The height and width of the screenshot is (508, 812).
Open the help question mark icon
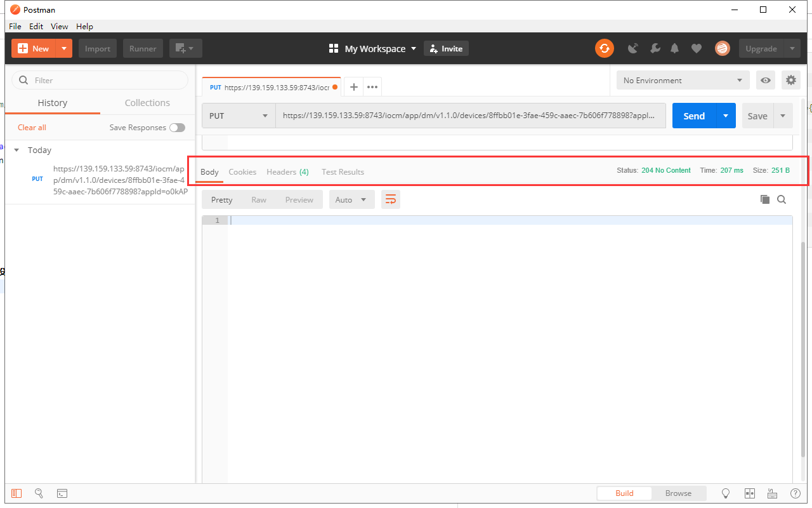[x=795, y=493]
